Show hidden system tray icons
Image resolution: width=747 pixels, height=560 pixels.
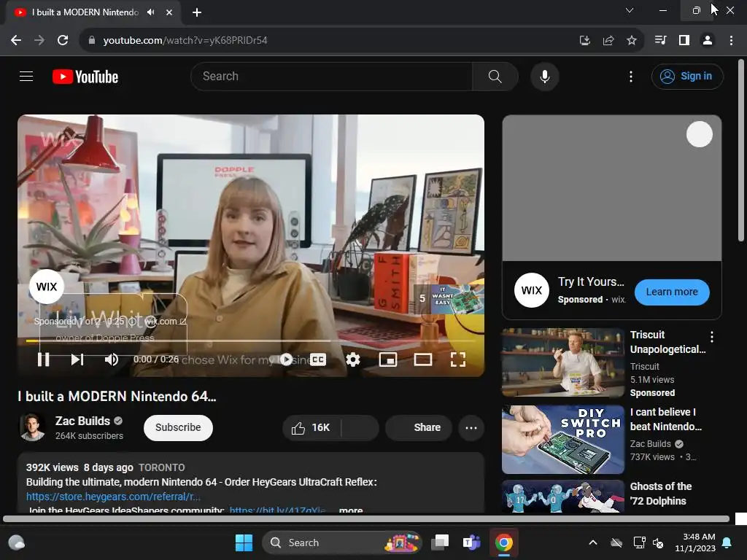point(593,542)
